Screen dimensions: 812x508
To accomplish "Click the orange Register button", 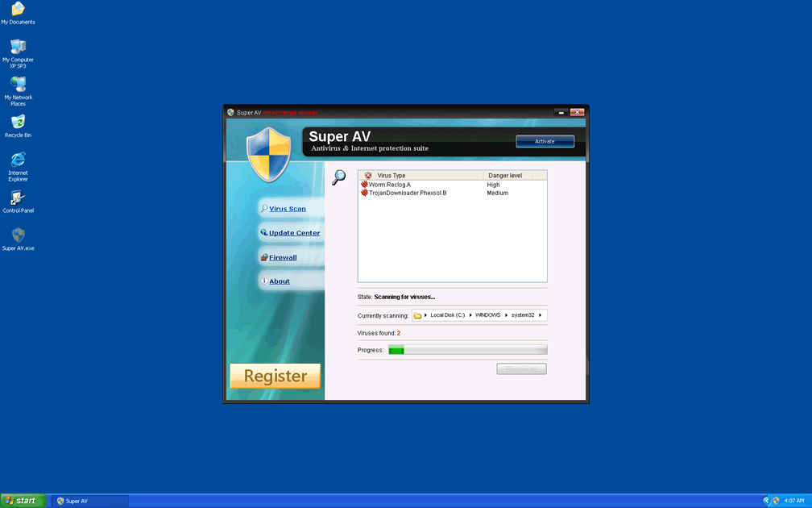I will 275,376.
